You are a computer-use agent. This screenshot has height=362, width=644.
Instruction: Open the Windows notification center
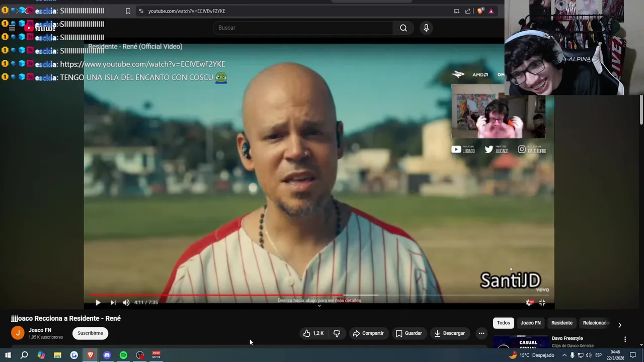(x=633, y=355)
